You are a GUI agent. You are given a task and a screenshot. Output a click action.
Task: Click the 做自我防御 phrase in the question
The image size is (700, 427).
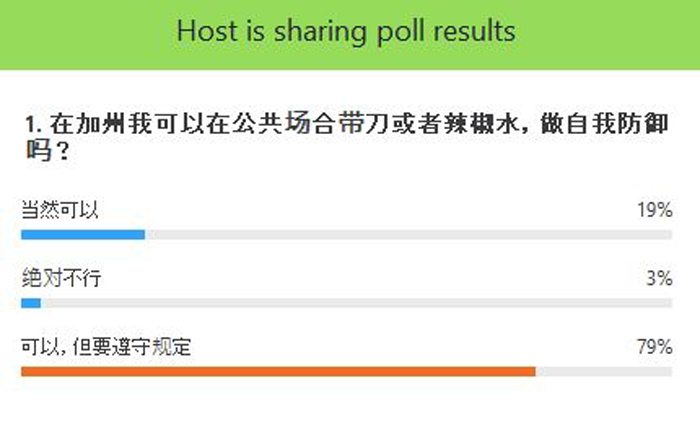(x=604, y=124)
